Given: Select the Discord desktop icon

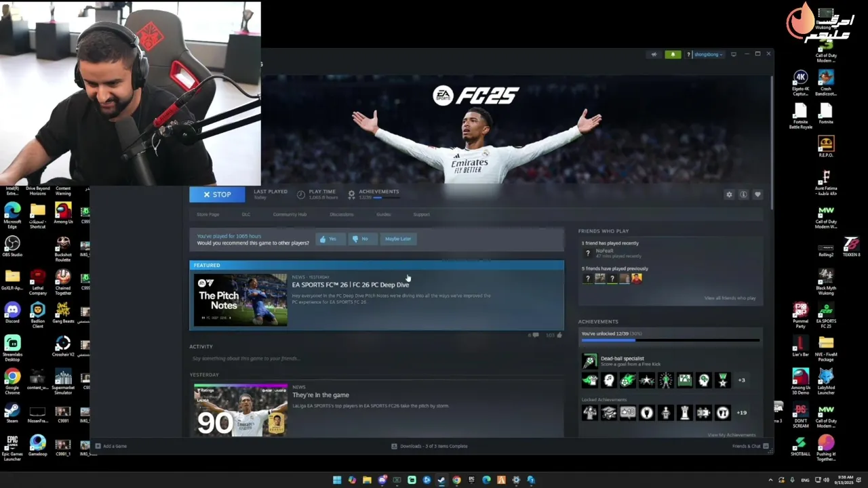Looking at the screenshot, I should point(12,313).
